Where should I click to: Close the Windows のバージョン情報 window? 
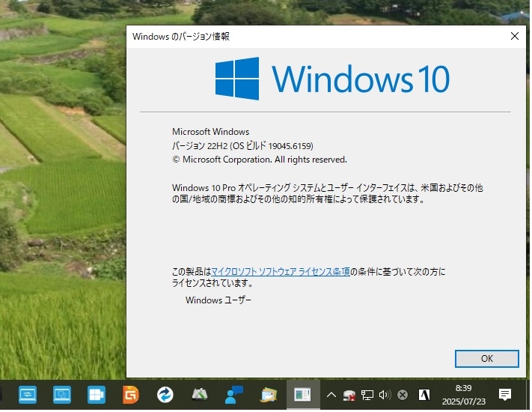(x=514, y=36)
